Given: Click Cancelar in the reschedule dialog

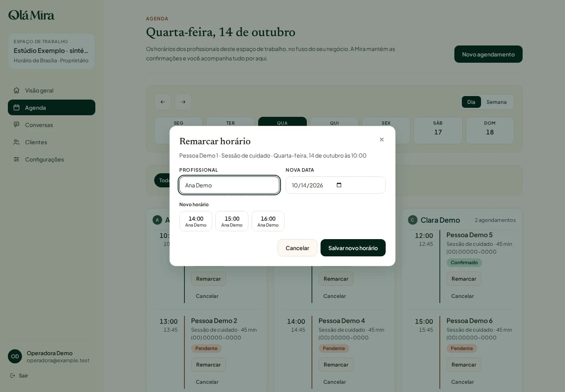Looking at the screenshot, I should click(x=297, y=248).
